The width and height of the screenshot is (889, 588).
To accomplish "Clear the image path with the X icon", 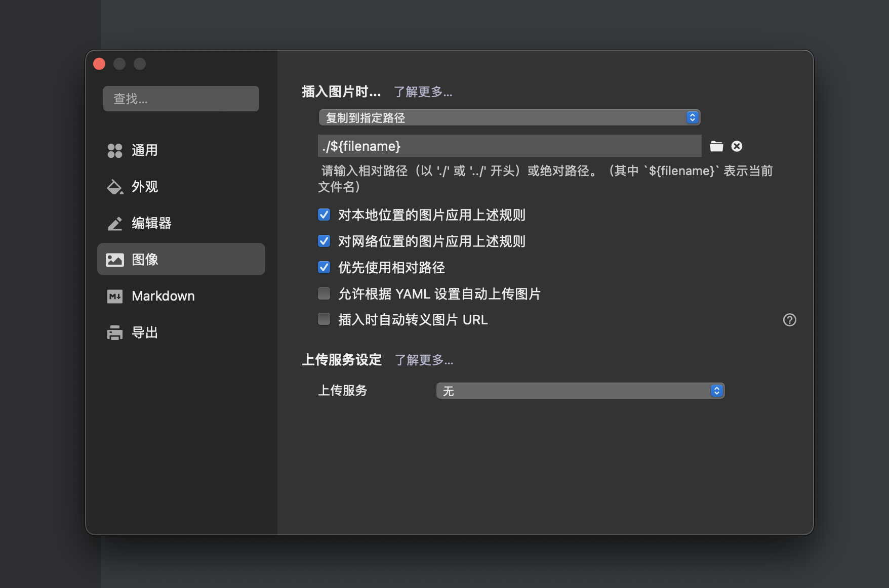I will coord(737,146).
